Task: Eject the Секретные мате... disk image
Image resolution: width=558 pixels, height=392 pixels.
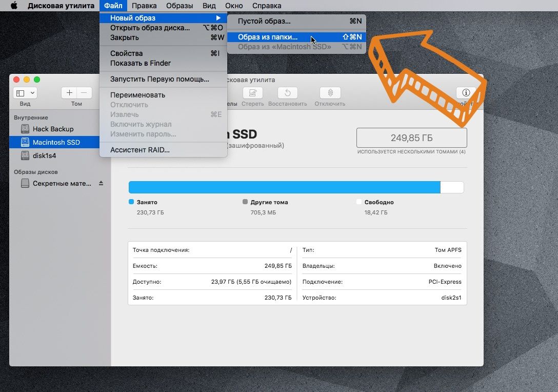Action: tap(101, 183)
